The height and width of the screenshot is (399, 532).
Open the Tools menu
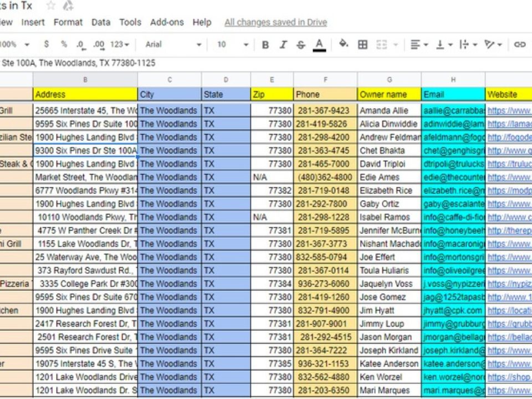130,22
